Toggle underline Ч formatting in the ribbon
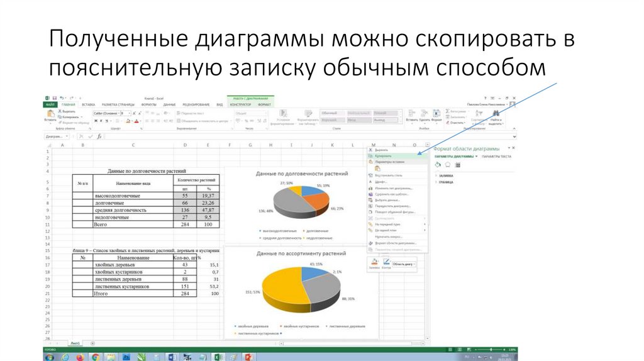This screenshot has width=644, height=361. pyautogui.click(x=106, y=121)
